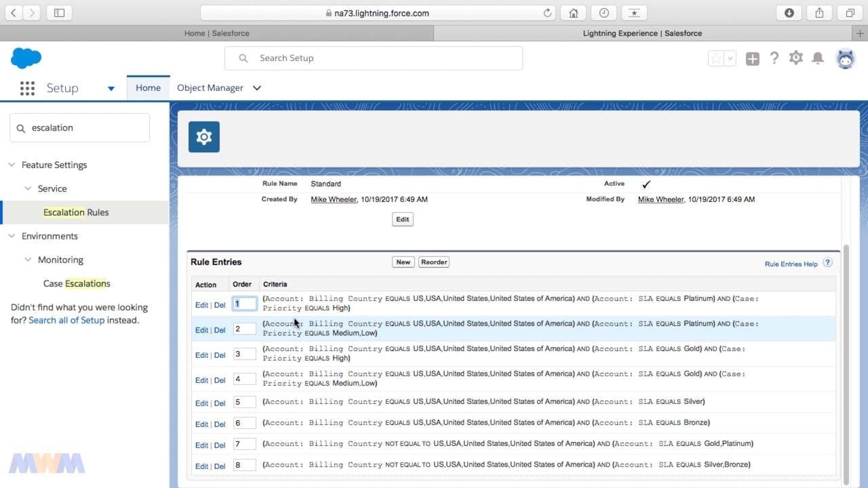Collapse the Environments tree node
This screenshot has width=868, height=488.
(x=12, y=236)
